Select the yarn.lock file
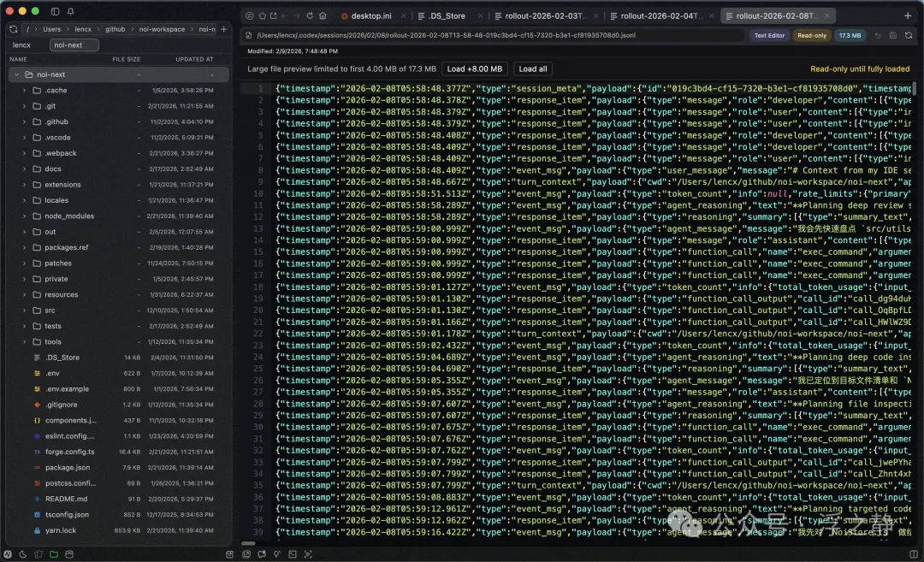This screenshot has width=924, height=562. pyautogui.click(x=117, y=530)
